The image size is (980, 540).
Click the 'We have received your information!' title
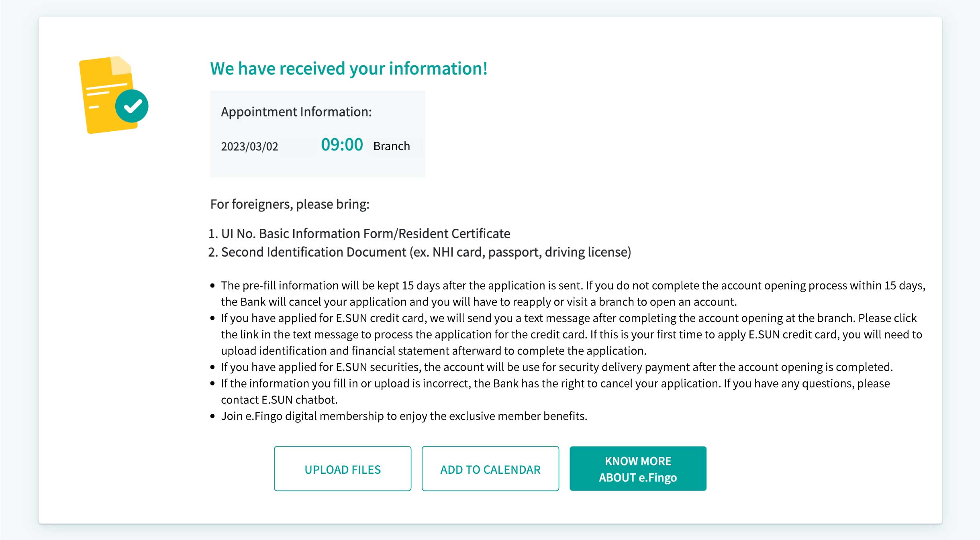pyautogui.click(x=349, y=69)
